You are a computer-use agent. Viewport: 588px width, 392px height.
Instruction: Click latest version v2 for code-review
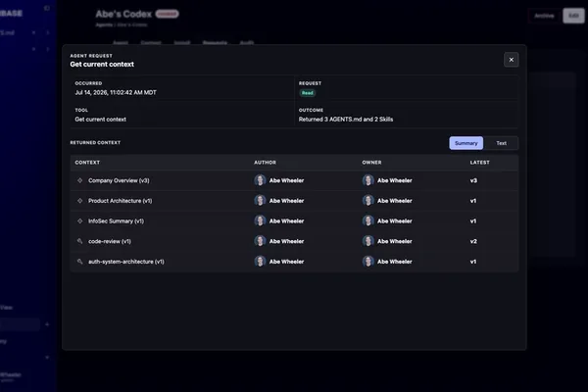[473, 241]
